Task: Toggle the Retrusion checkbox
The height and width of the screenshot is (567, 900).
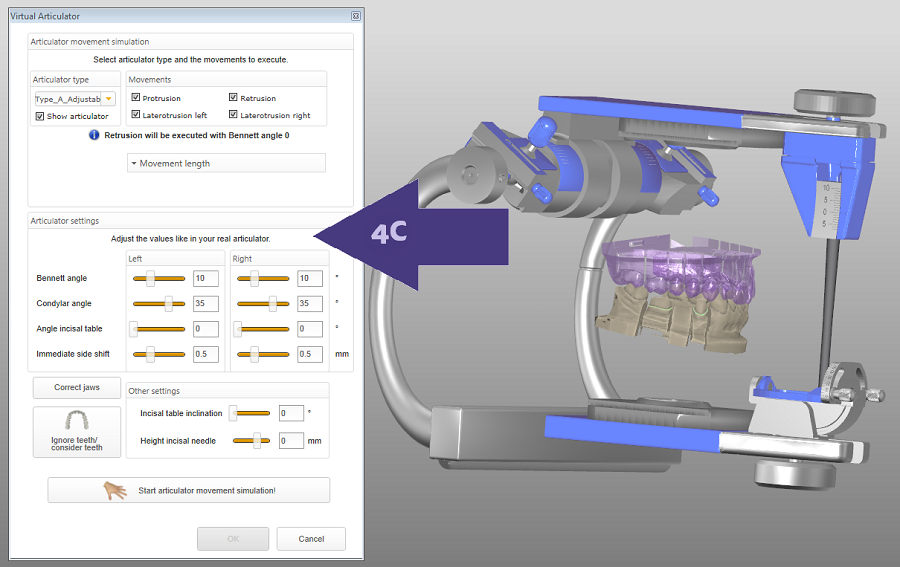Action: point(233,98)
